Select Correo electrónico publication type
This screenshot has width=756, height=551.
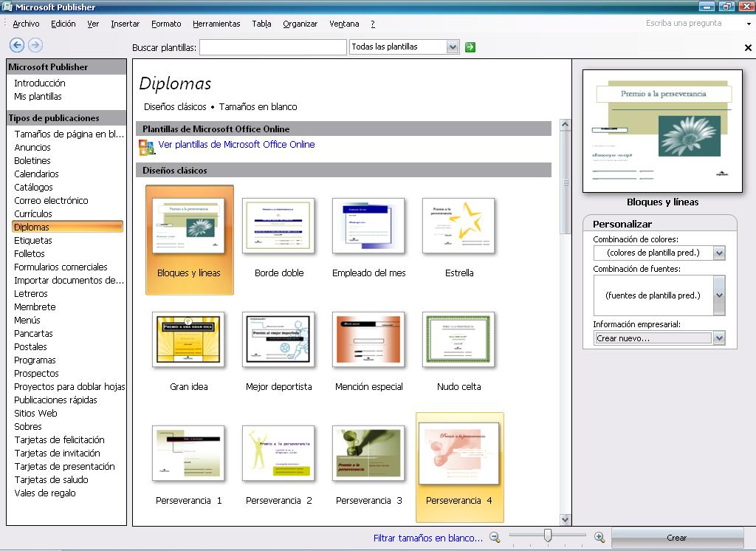(51, 201)
